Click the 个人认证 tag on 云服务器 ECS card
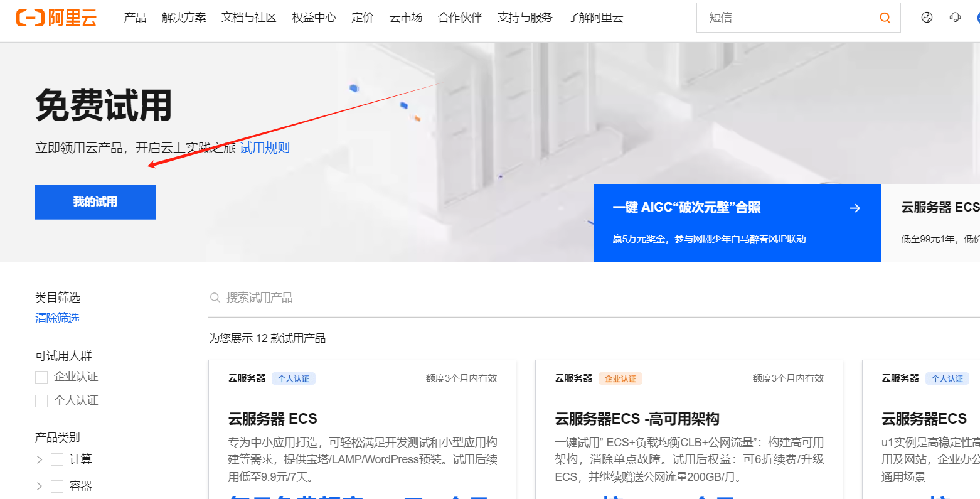980x499 pixels. [294, 378]
